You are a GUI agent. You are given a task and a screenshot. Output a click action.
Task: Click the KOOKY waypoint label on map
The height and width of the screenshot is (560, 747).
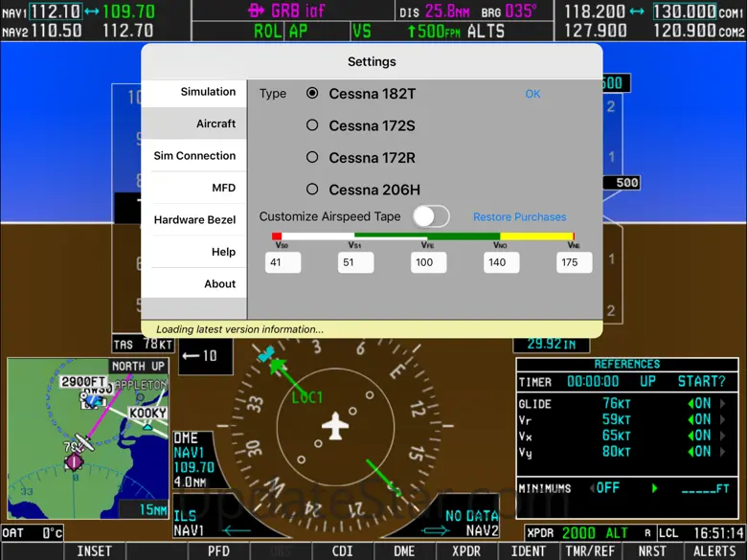pyautogui.click(x=147, y=413)
